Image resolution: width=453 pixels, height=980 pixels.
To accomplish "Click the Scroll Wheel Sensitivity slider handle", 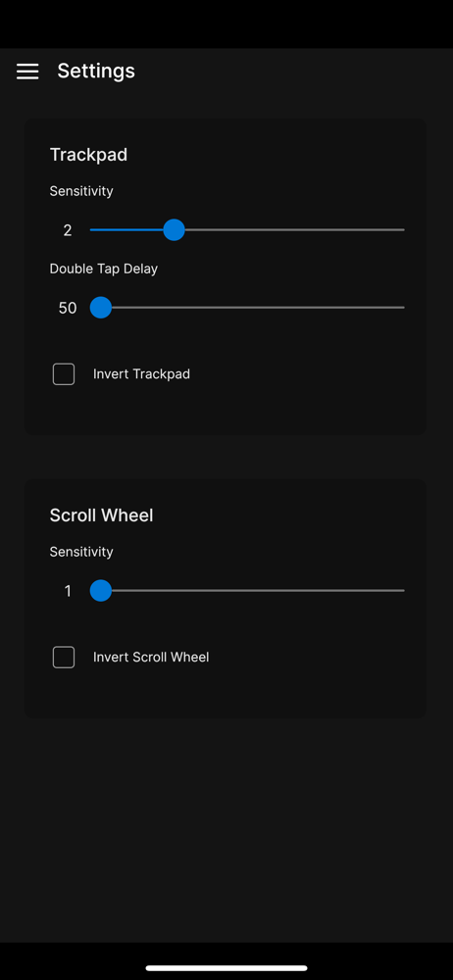I will (101, 591).
